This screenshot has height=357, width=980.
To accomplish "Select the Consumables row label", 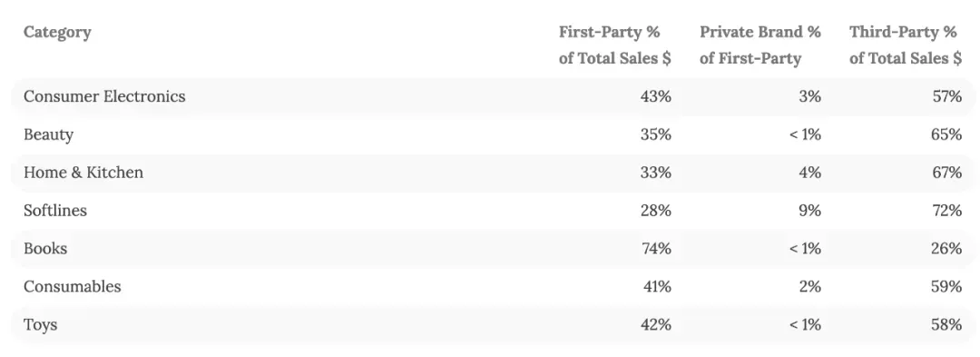I will point(73,287).
